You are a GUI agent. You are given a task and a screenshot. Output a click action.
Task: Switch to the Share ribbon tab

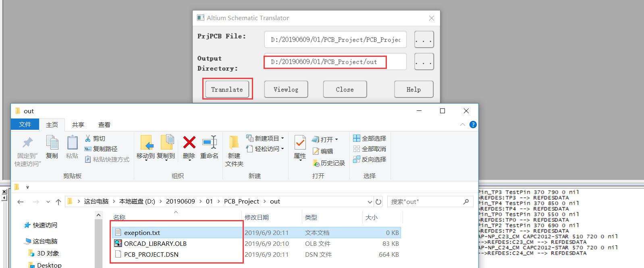tap(78, 125)
